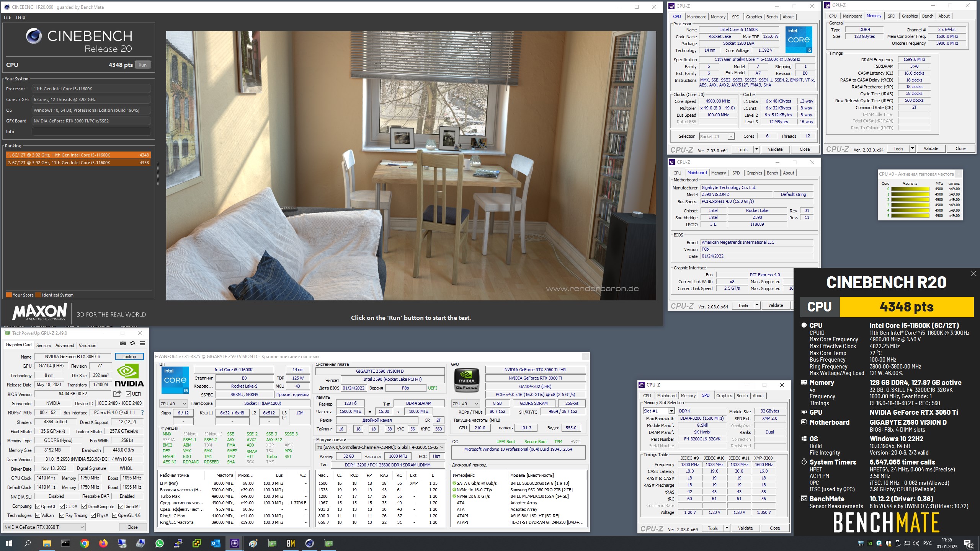Viewport: 980px width, 551px height.
Task: Expand the Tools arrow in the CPU-Z SPD window
Action: pos(727,528)
